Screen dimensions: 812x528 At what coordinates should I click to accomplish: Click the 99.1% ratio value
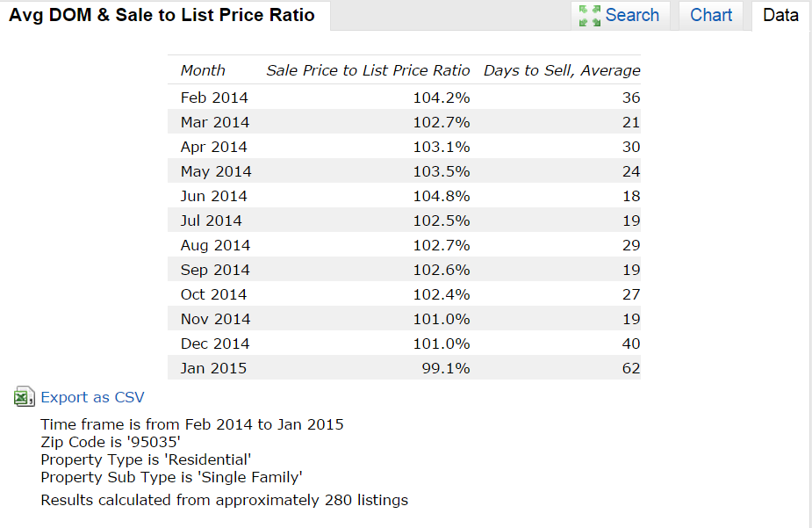pos(446,368)
